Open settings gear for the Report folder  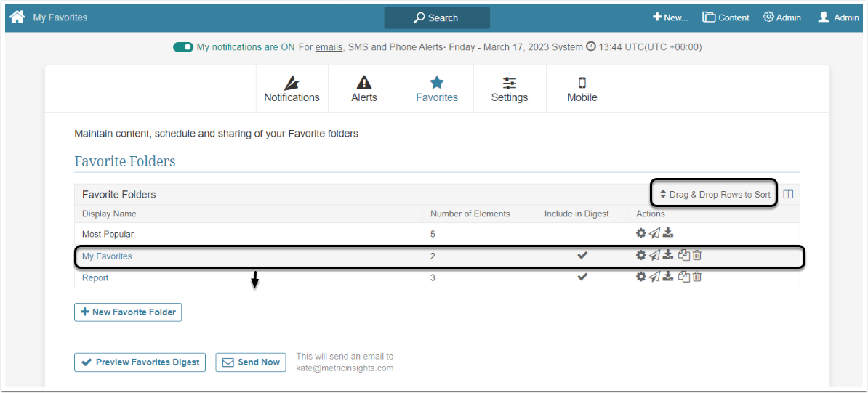click(640, 277)
